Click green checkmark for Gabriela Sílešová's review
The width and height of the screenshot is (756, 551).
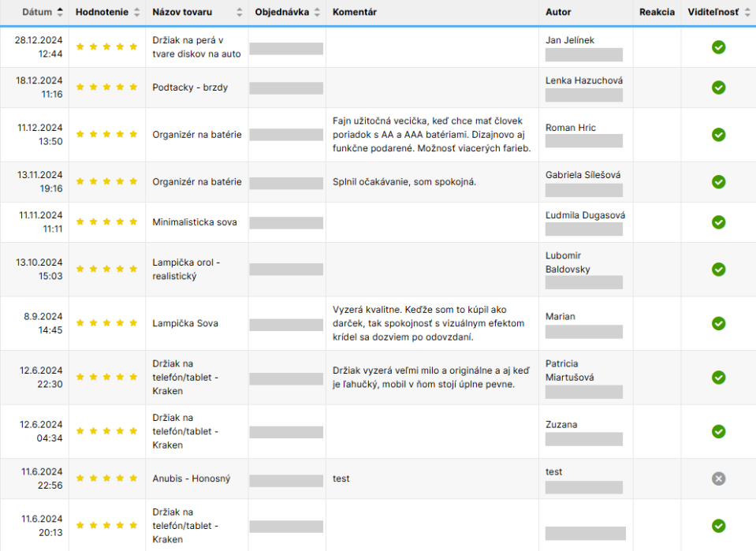pyautogui.click(x=718, y=182)
